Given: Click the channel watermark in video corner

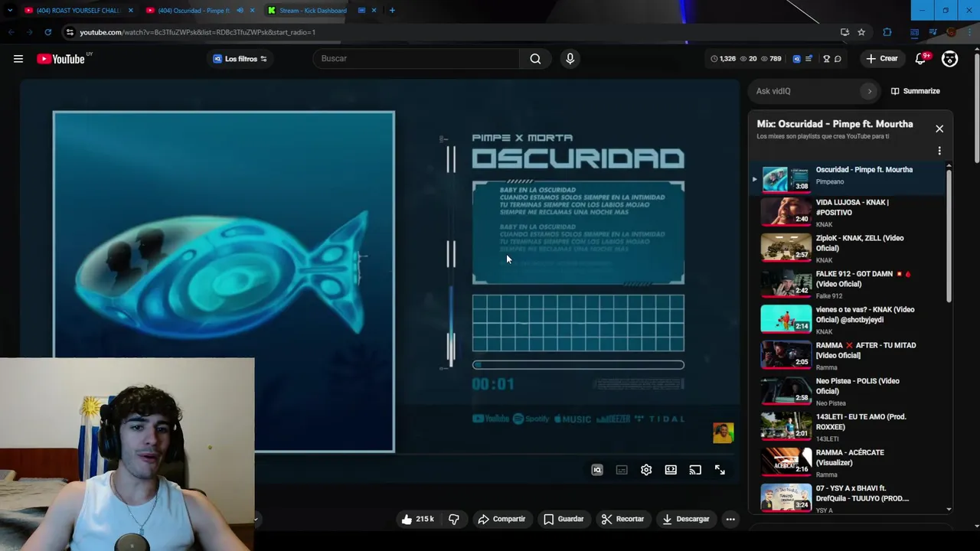Looking at the screenshot, I should point(723,433).
